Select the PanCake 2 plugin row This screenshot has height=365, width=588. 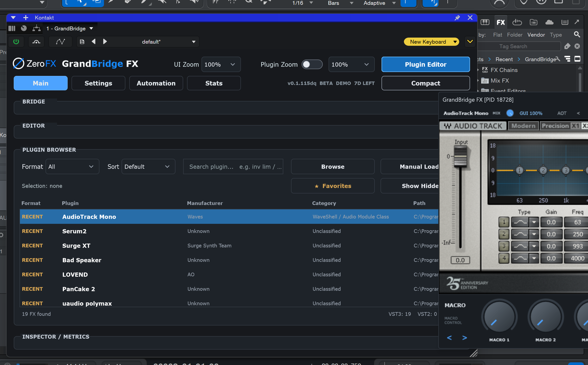point(229,289)
